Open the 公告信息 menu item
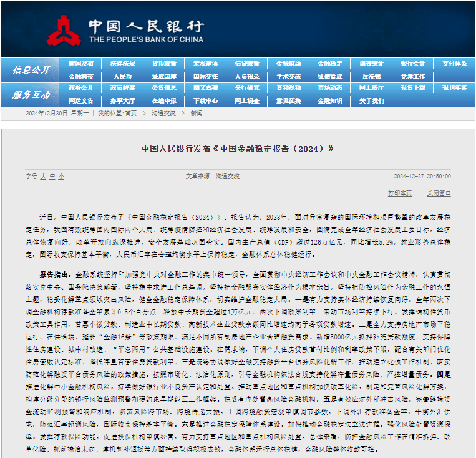Screen dimensions: 476x458 (x=164, y=88)
